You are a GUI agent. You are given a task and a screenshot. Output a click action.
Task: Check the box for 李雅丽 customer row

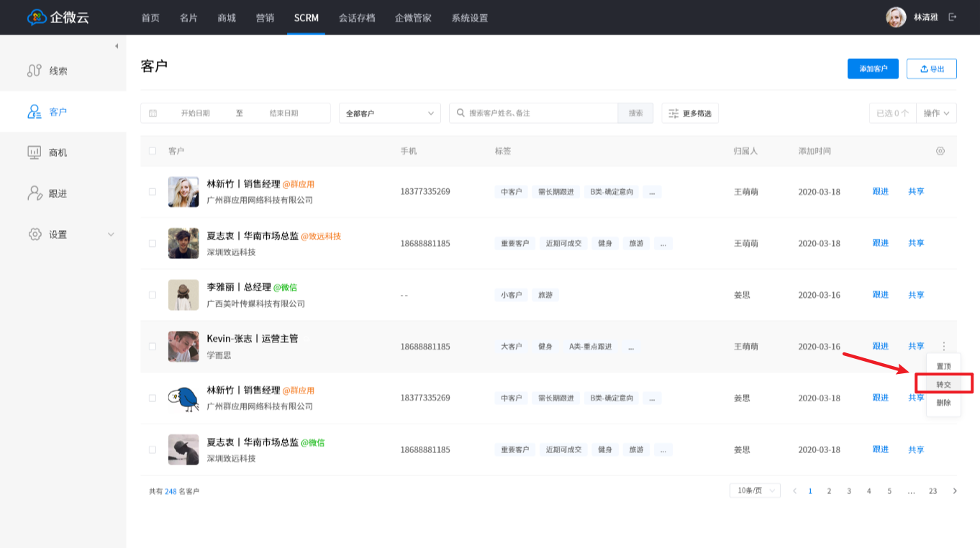pyautogui.click(x=152, y=295)
